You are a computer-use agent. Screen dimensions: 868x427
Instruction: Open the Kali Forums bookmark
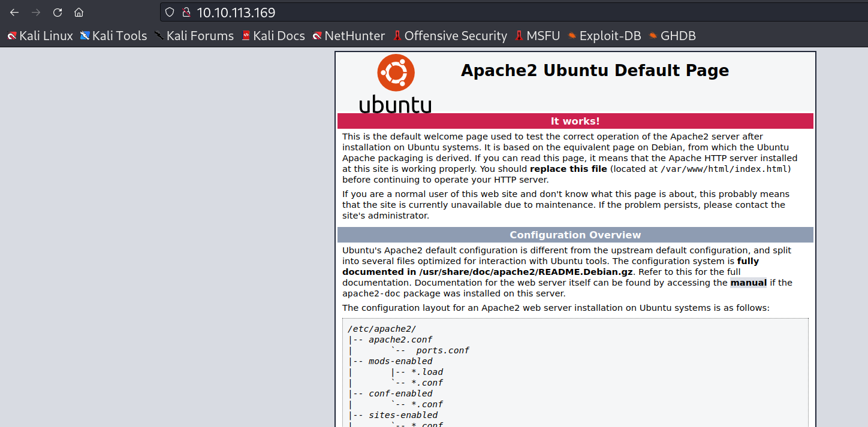tap(194, 36)
